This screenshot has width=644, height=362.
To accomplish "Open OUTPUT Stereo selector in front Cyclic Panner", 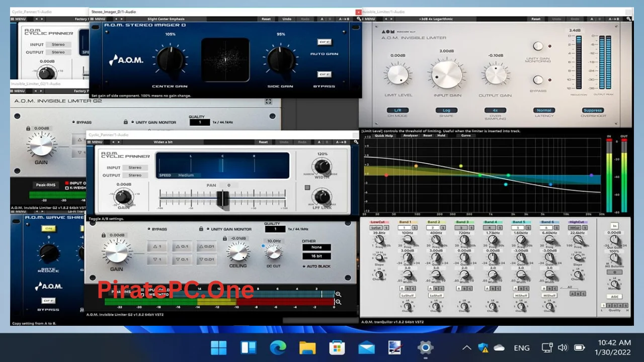I will [x=135, y=175].
